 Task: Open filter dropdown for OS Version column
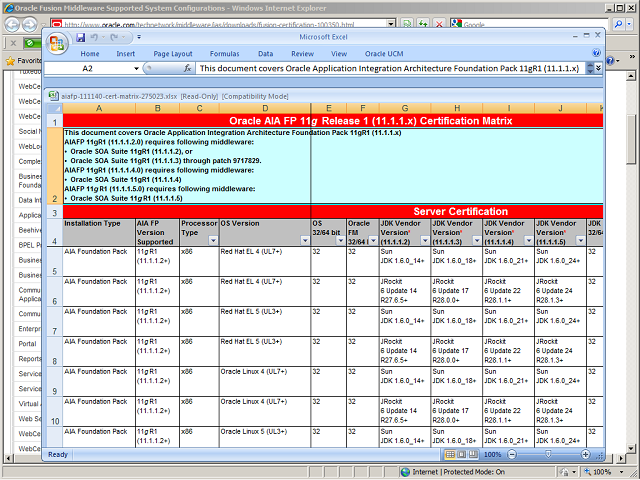[304, 241]
